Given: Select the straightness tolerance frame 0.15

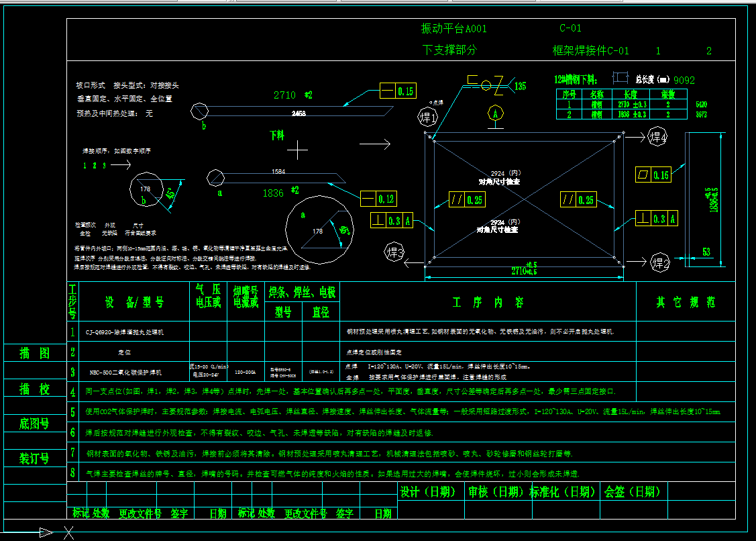Looking at the screenshot, I should coord(398,91).
